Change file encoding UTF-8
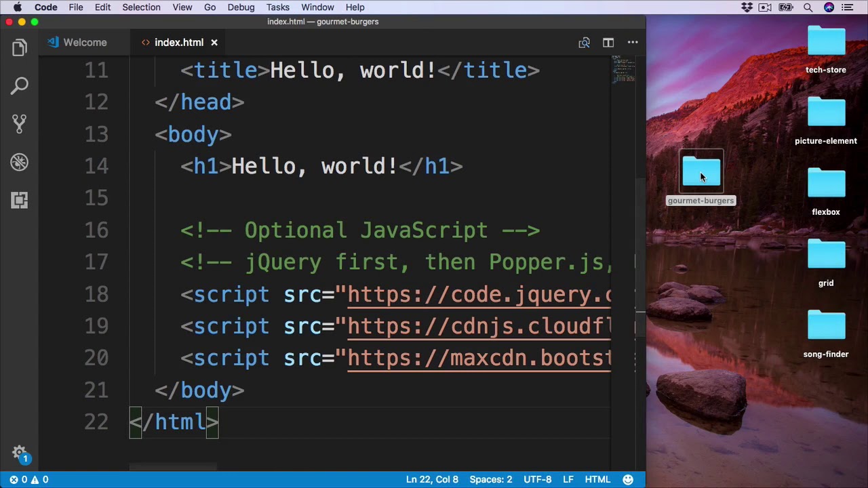The width and height of the screenshot is (868, 488). pyautogui.click(x=537, y=479)
